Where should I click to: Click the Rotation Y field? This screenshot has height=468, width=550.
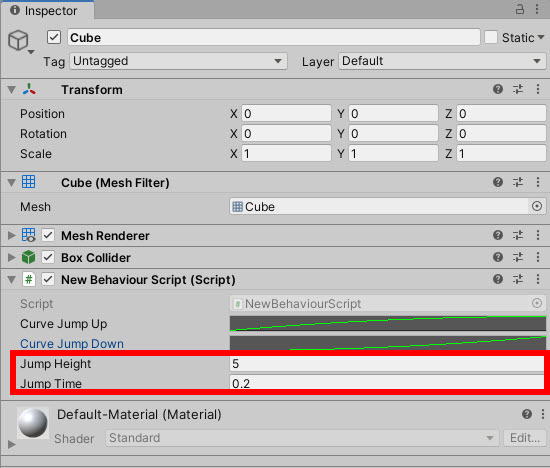393,134
